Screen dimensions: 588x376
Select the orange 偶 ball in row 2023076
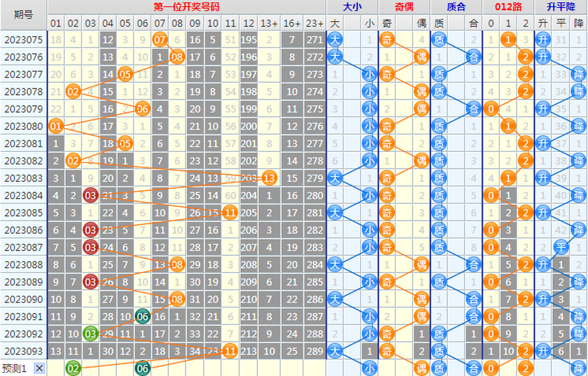[421, 57]
